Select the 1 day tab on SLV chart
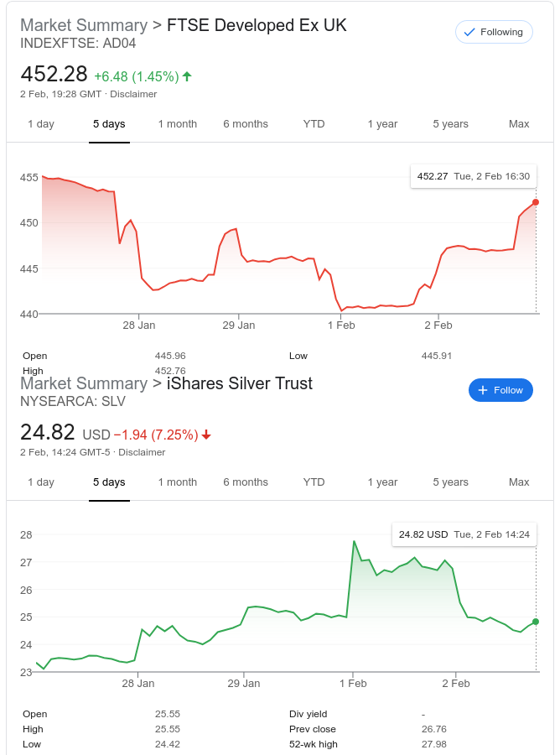The height and width of the screenshot is (755, 560). click(x=40, y=482)
